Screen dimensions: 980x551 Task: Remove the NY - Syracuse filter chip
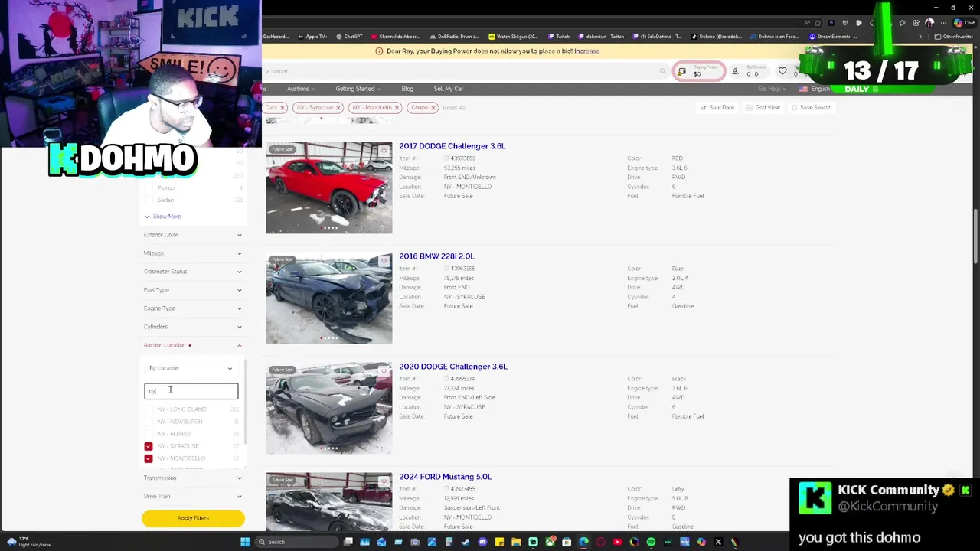point(338,108)
